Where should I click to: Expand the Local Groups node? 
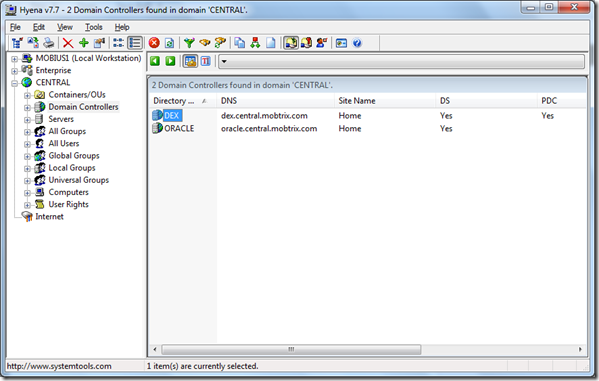(28, 169)
